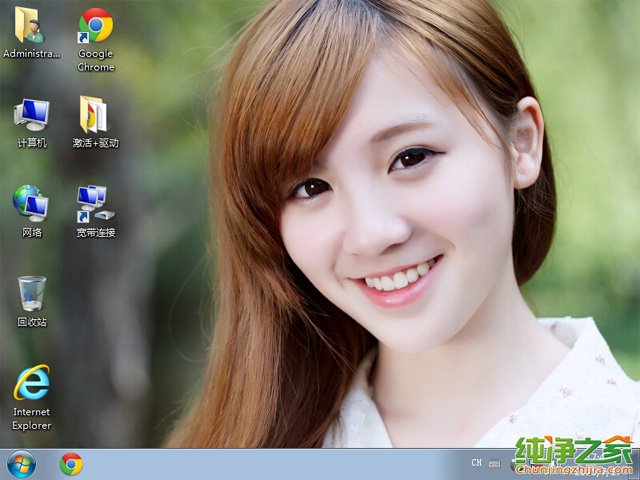Click the "Internet Explorer" text label
Image resolution: width=640 pixels, height=480 pixels.
coord(32,418)
